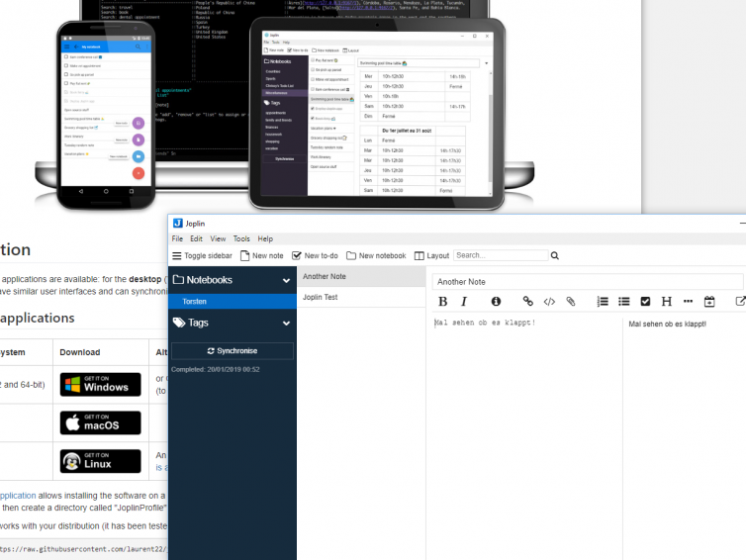Screen dimensions: 746x560
Task: Click the Bold formatting icon
Action: [x=442, y=302]
